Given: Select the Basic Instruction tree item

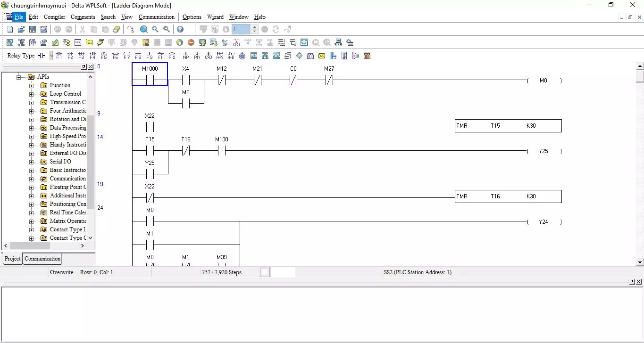Looking at the screenshot, I should pyautogui.click(x=68, y=170).
